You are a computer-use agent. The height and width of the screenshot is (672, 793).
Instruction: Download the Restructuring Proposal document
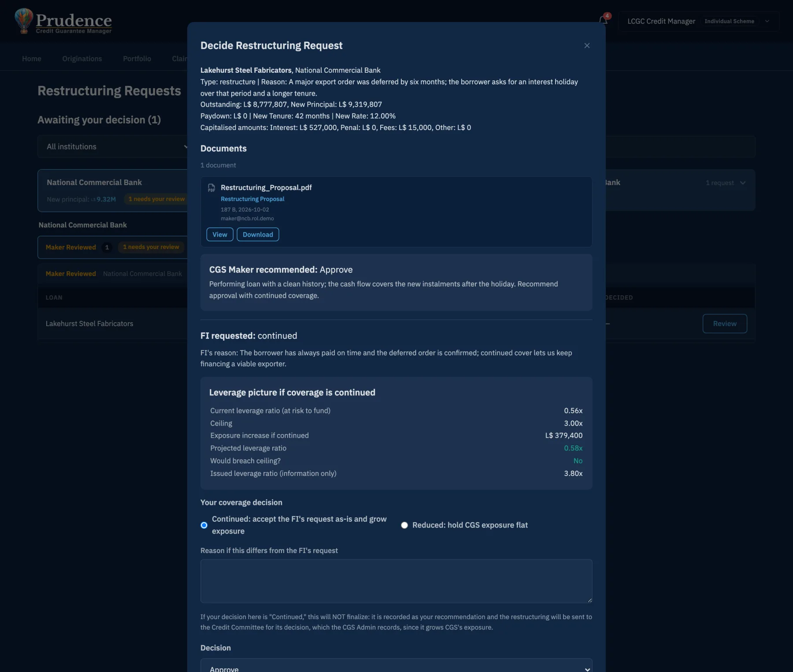click(x=258, y=234)
